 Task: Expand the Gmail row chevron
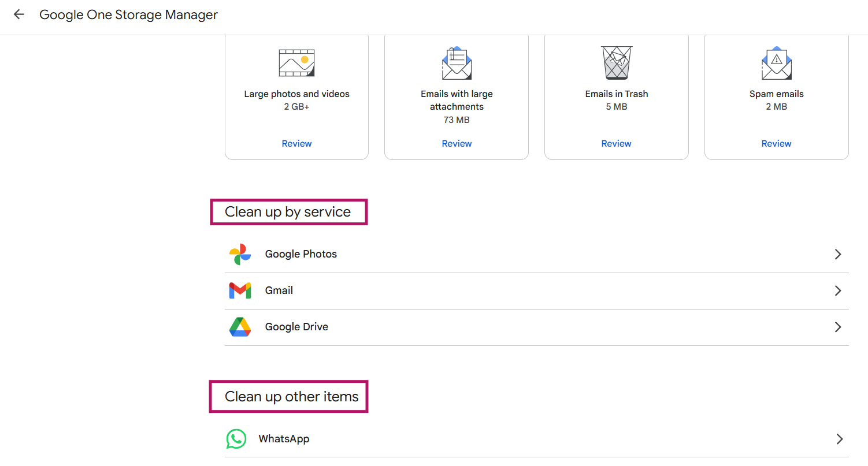click(x=838, y=290)
